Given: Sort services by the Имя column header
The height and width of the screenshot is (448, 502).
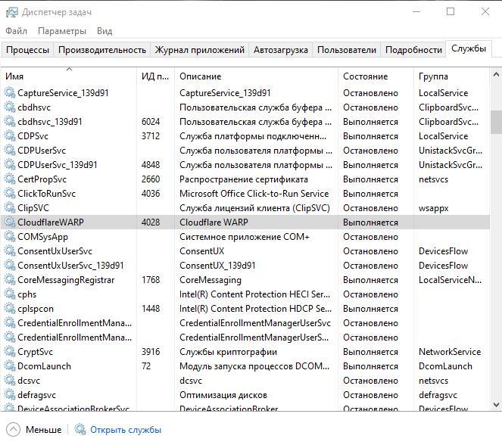Looking at the screenshot, I should click(68, 76).
